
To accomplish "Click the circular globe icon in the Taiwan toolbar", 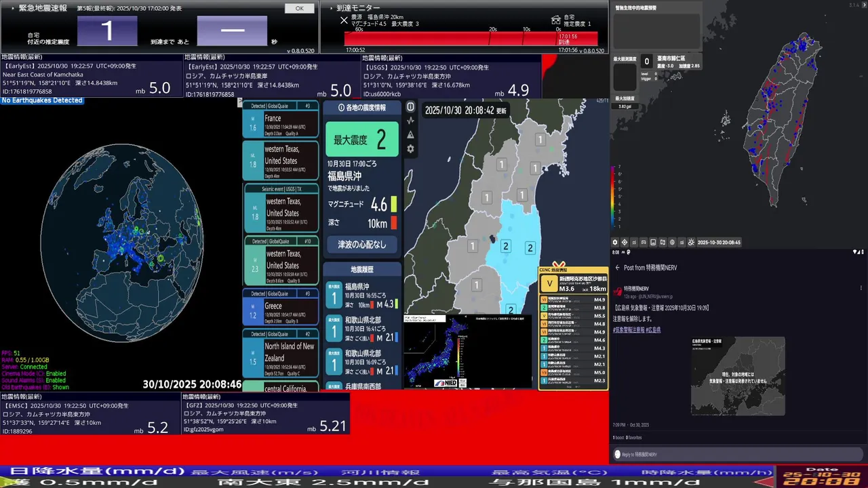I will coord(672,242).
